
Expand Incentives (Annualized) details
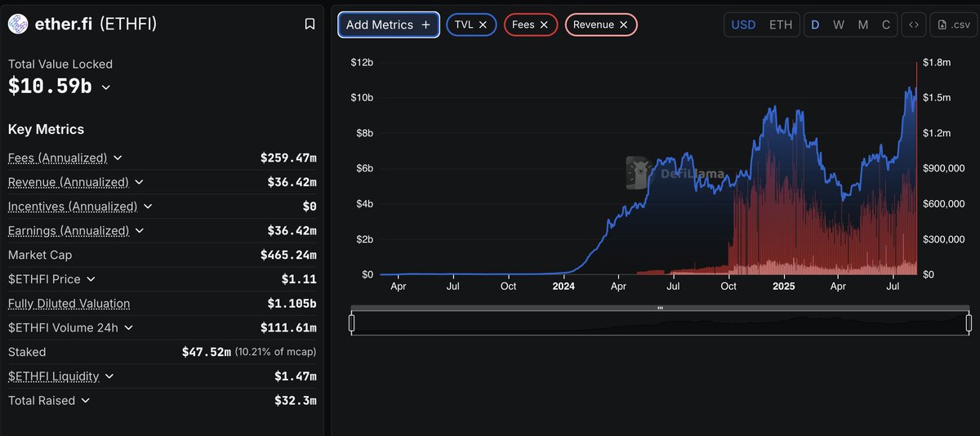[x=147, y=207]
